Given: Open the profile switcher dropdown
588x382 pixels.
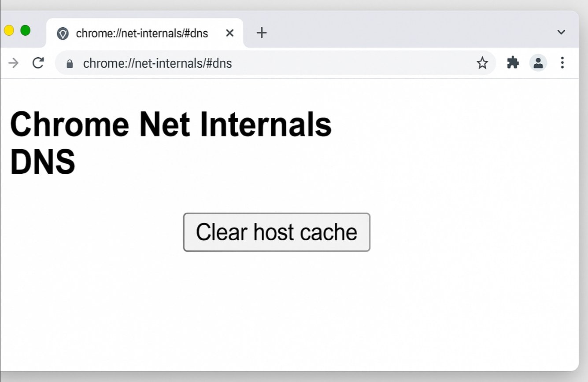Looking at the screenshot, I should click(538, 63).
